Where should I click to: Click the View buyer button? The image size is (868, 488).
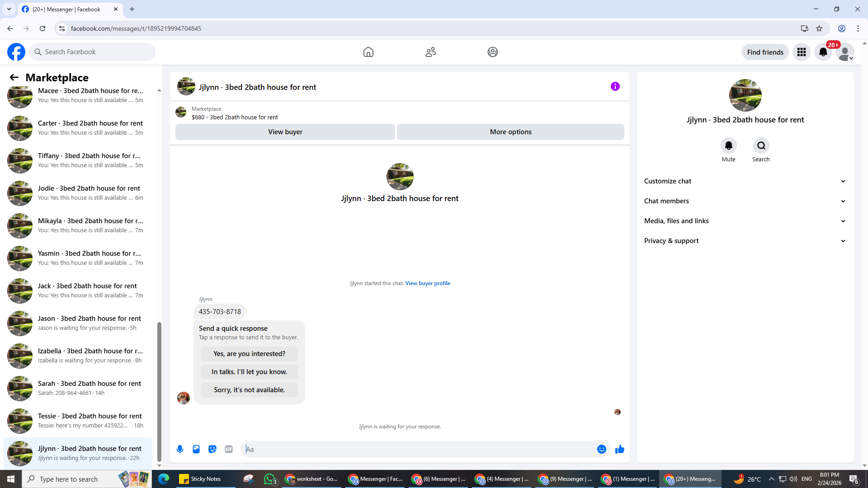click(x=285, y=132)
